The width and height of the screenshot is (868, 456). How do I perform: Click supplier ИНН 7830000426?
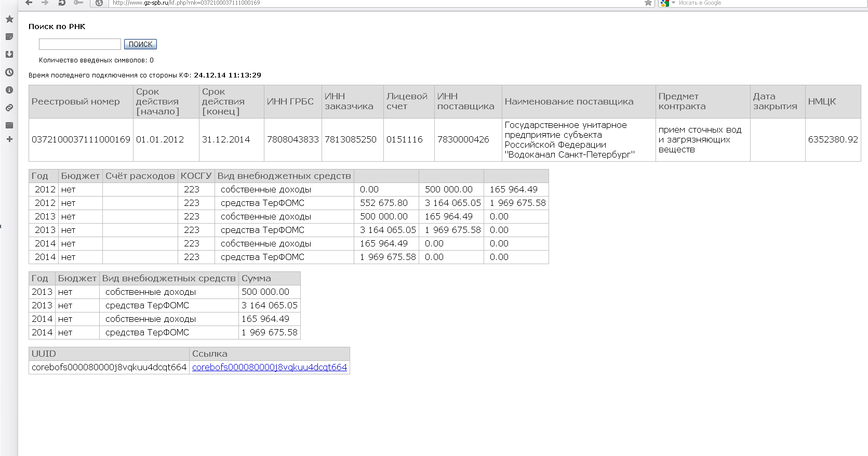(463, 139)
